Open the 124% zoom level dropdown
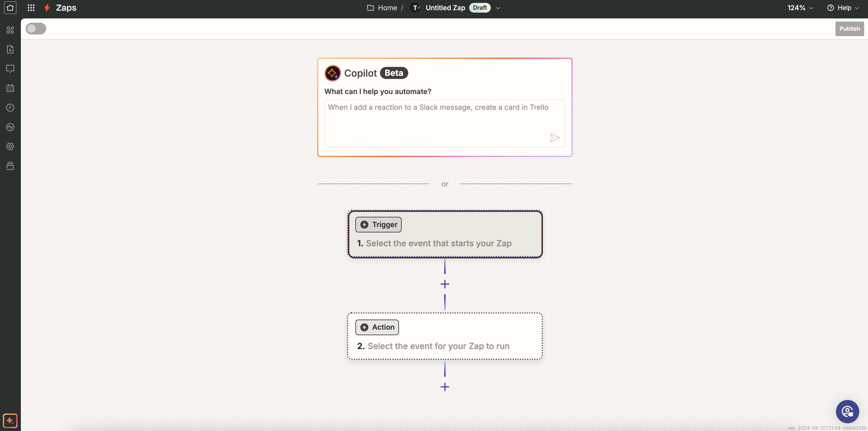Viewport: 868px width, 431px height. pyautogui.click(x=800, y=8)
